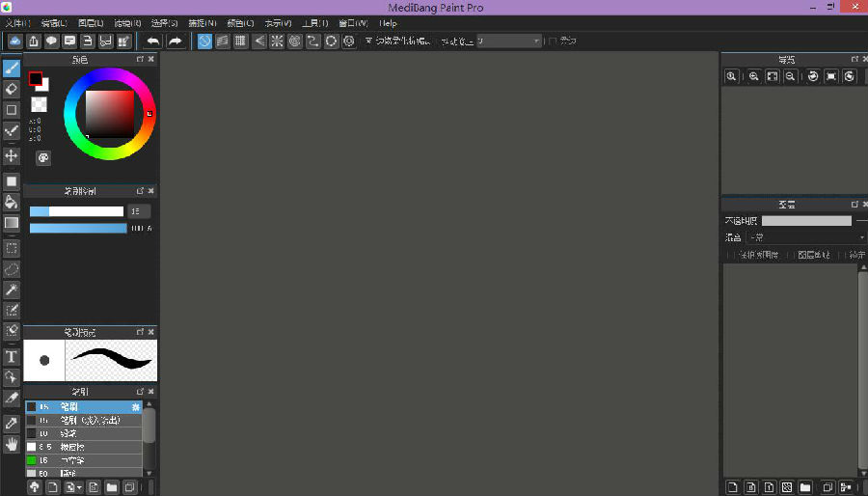Toggle the checkbox right of the toolbar dropdown
The height and width of the screenshot is (496, 868).
(x=552, y=41)
